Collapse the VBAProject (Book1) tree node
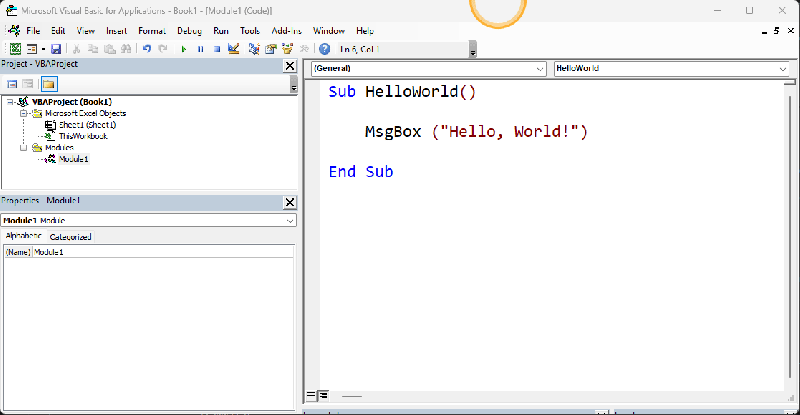The width and height of the screenshot is (800, 415). [10, 102]
